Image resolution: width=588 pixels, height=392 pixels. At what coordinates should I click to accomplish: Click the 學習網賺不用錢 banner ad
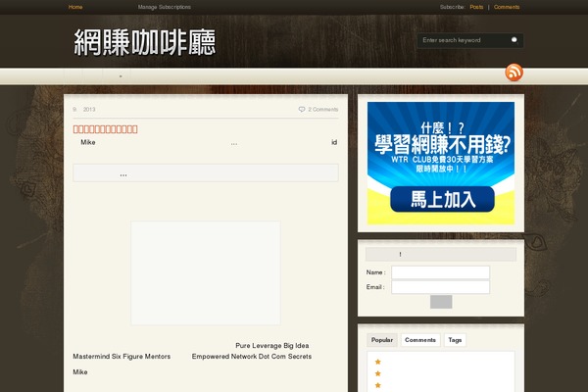pos(441,164)
